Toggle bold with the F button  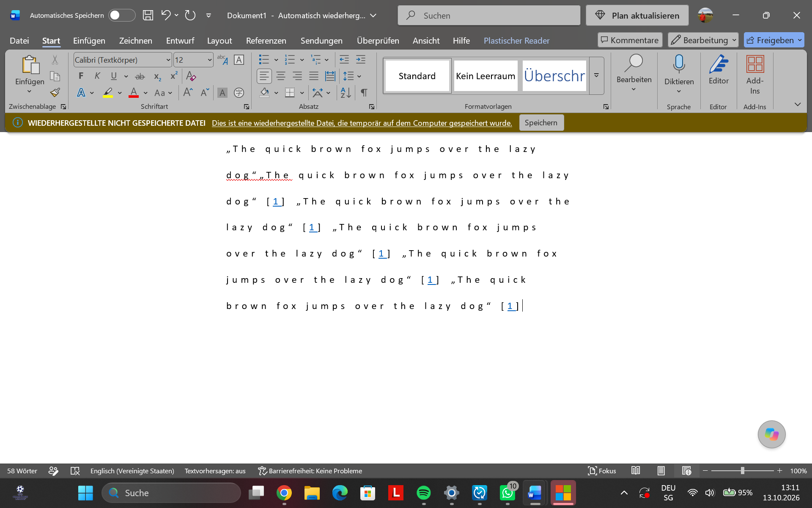(81, 76)
